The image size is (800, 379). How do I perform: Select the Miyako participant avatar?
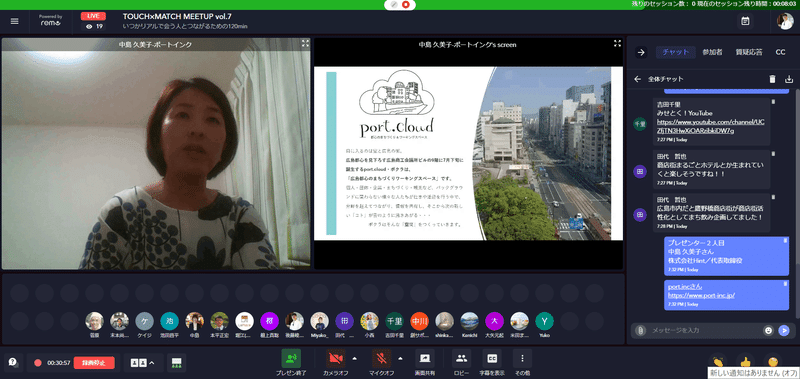point(319,321)
